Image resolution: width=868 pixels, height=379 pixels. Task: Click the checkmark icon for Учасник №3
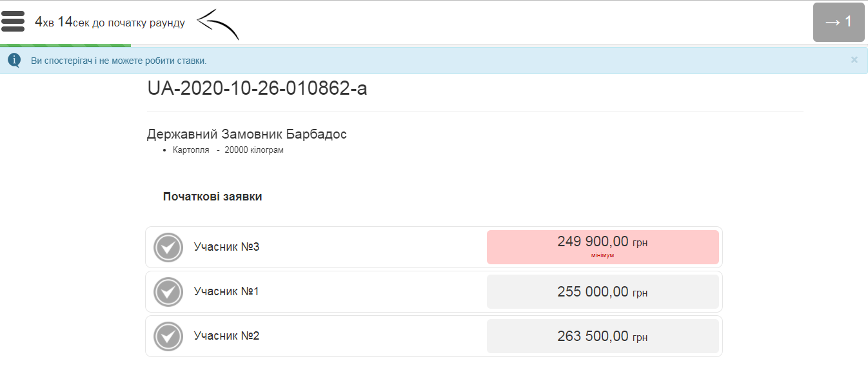coord(168,248)
